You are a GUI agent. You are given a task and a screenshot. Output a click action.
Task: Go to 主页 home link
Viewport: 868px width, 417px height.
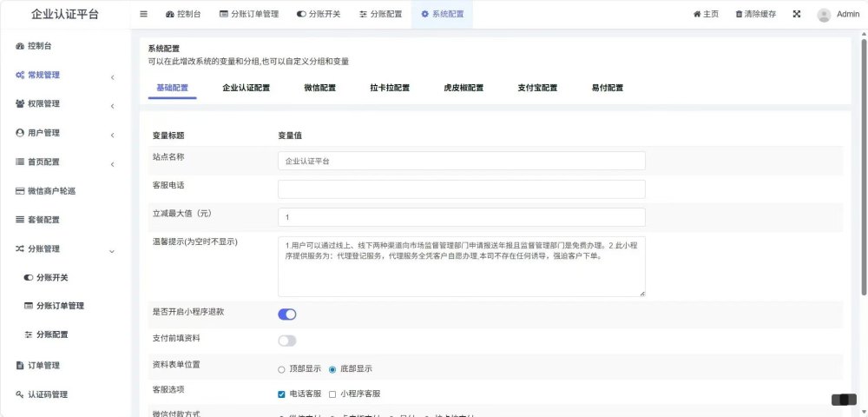click(x=706, y=15)
